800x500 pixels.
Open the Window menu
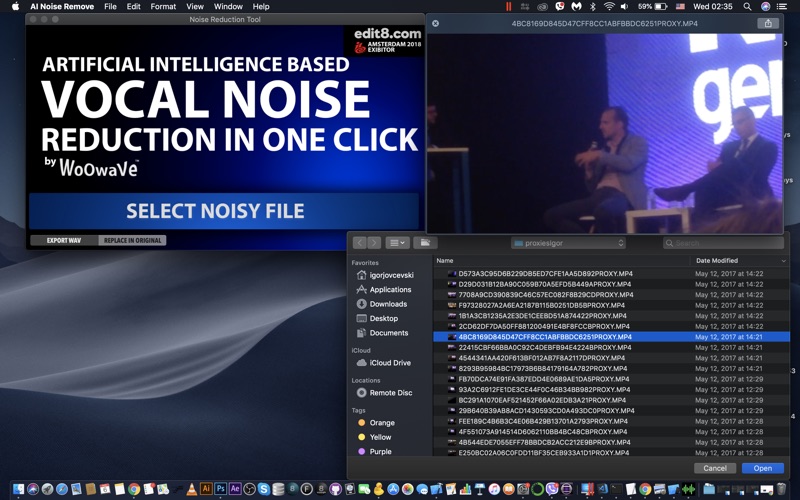point(228,7)
